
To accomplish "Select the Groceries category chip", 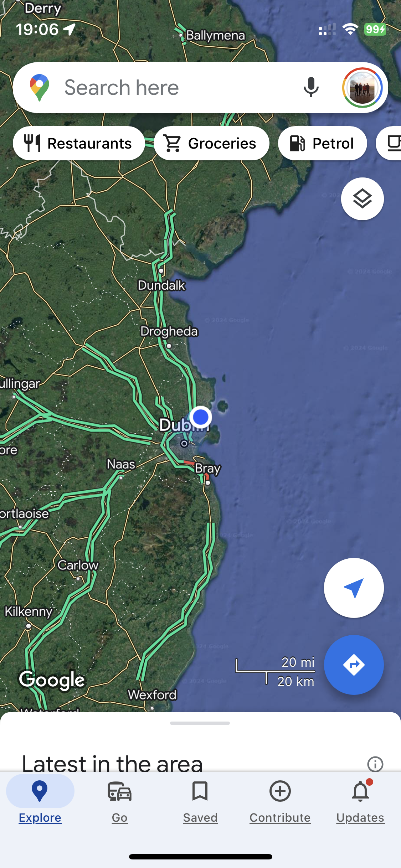I will [x=211, y=143].
